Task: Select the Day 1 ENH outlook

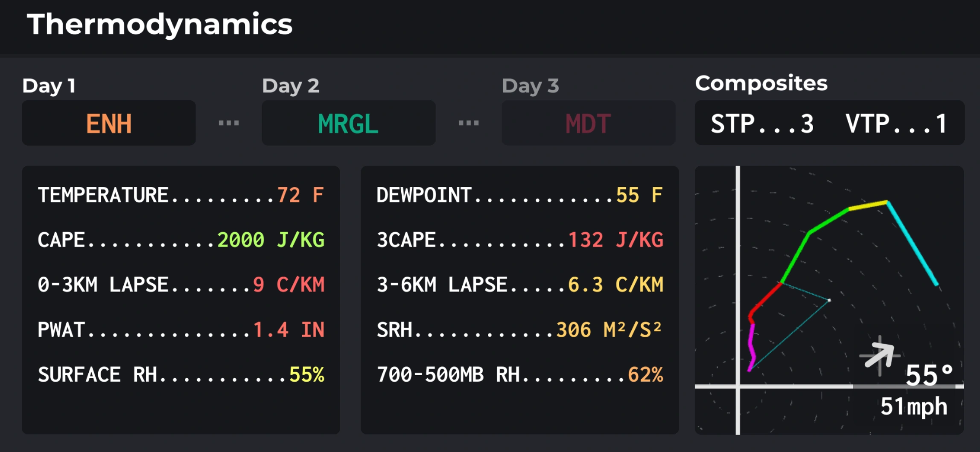Action: 109,123
